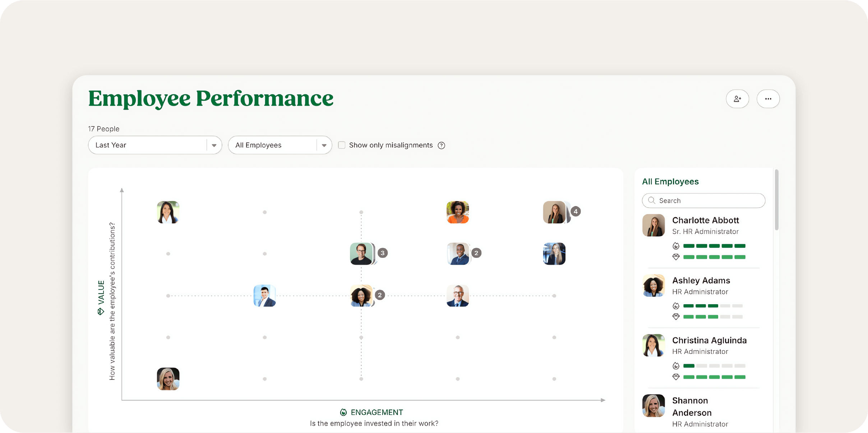Viewport: 868px width, 433px height.
Task: Open the more options ellipsis menu
Action: click(x=768, y=99)
